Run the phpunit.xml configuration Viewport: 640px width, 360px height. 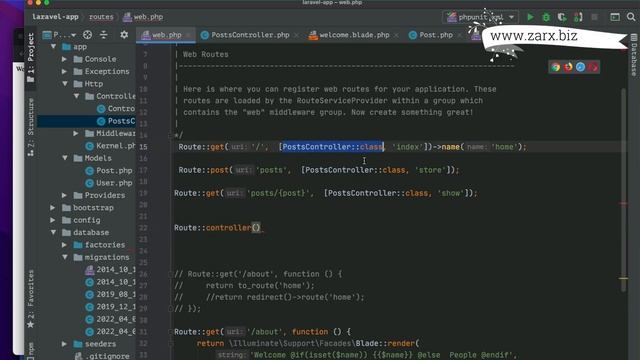pyautogui.click(x=530, y=17)
